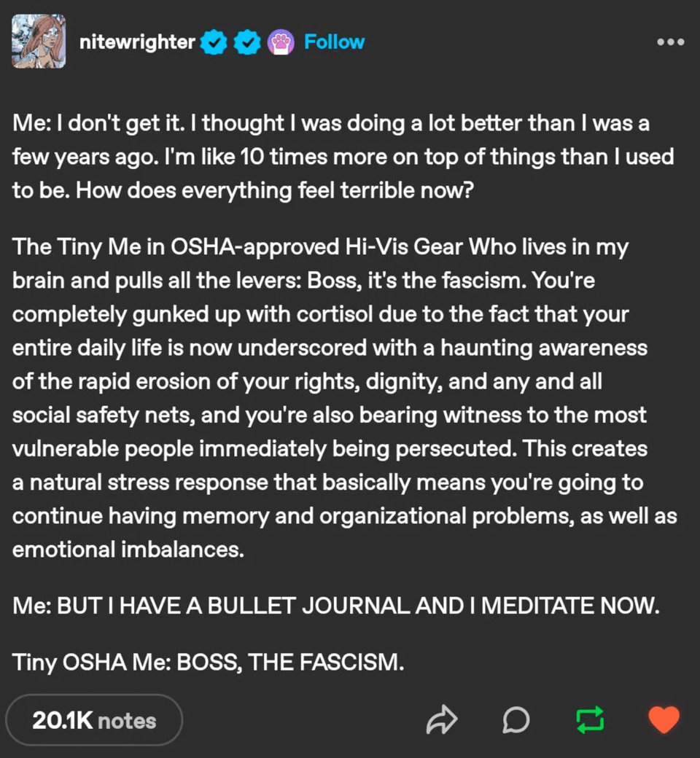Image resolution: width=700 pixels, height=758 pixels.
Task: Open the nitewrighter profile avatar
Action: 39,42
